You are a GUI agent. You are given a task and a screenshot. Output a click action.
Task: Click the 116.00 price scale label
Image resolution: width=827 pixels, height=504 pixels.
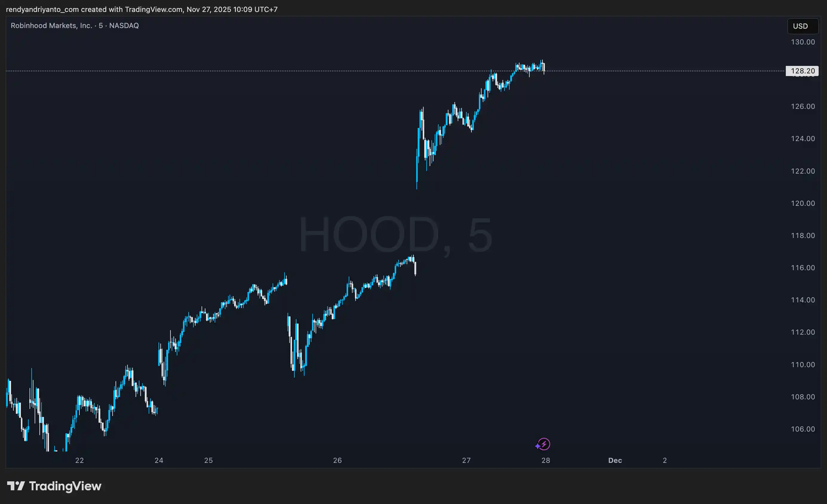coord(803,268)
